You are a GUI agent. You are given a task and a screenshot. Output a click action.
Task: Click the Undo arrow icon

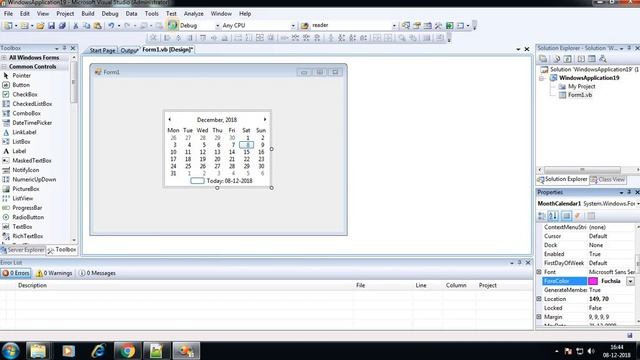click(111, 26)
